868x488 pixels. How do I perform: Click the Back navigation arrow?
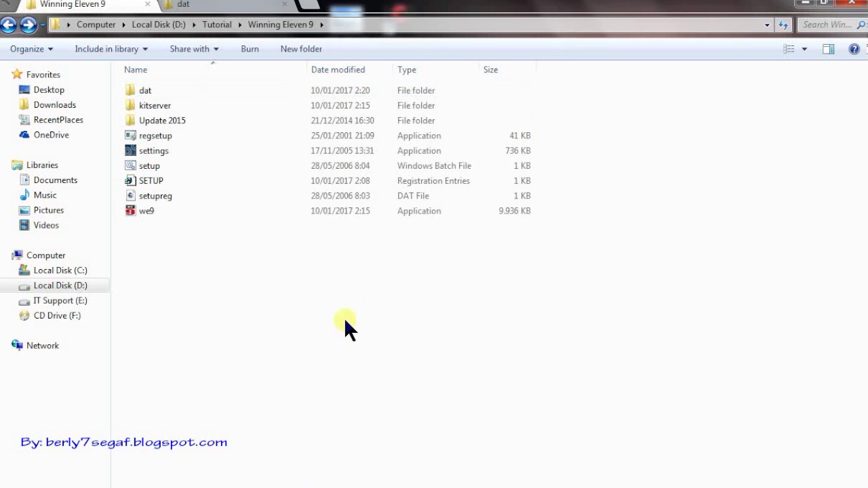[8, 25]
